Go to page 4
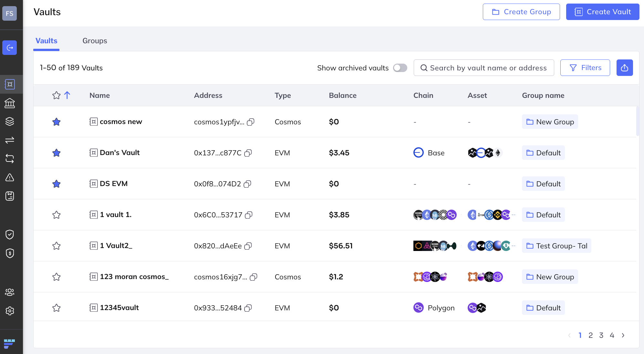The image size is (644, 354). 612,335
